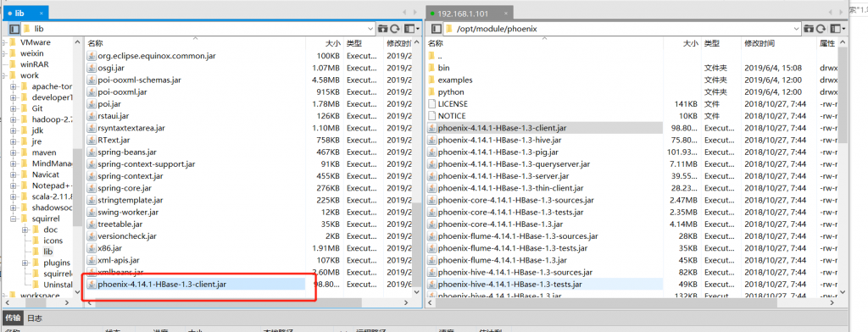Refresh the local lib directory listing

(x=395, y=29)
